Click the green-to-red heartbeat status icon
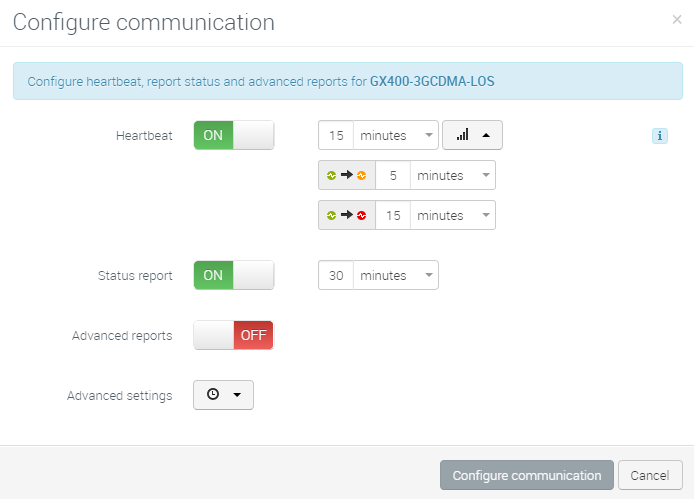 tap(347, 215)
